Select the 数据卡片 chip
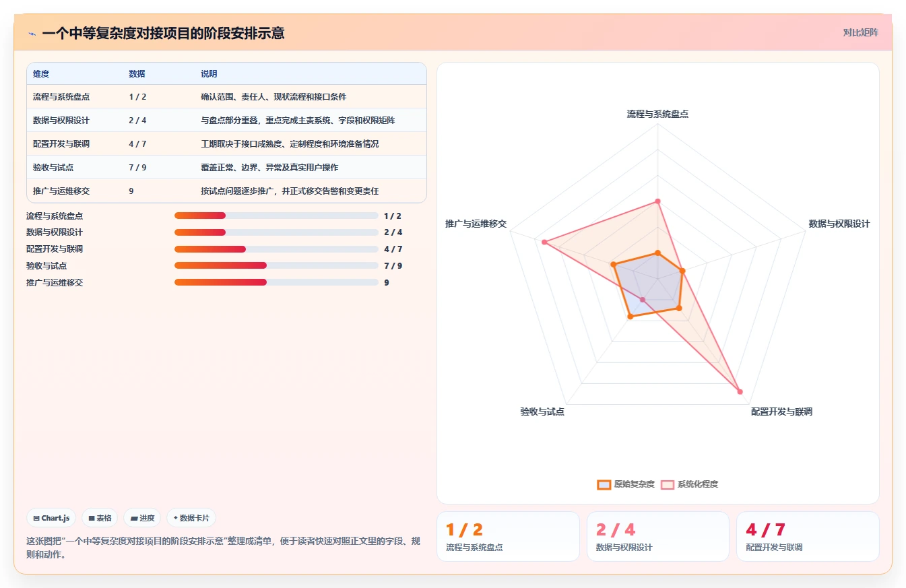This screenshot has height=588, width=906. click(191, 518)
